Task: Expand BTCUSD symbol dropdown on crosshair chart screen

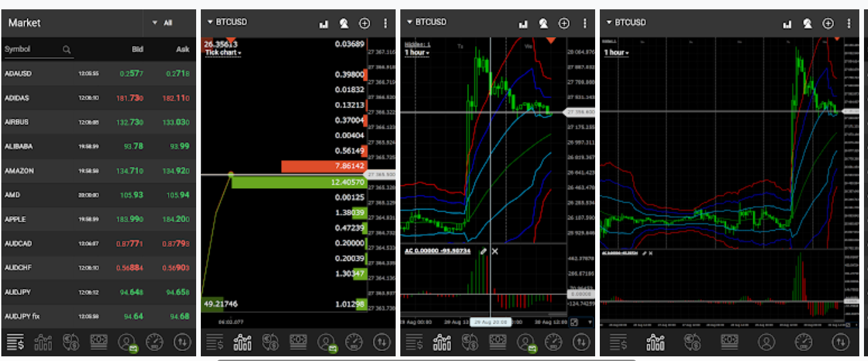Action: [426, 22]
